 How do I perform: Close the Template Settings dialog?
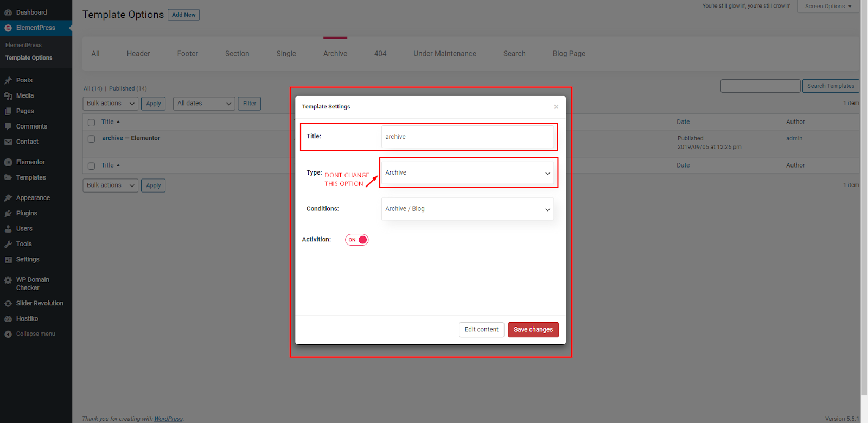pyautogui.click(x=556, y=107)
